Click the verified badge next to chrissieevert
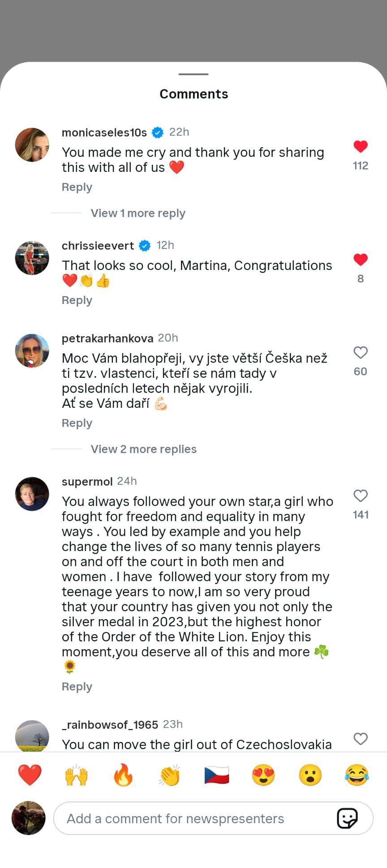This screenshot has height=868, width=387. [144, 245]
